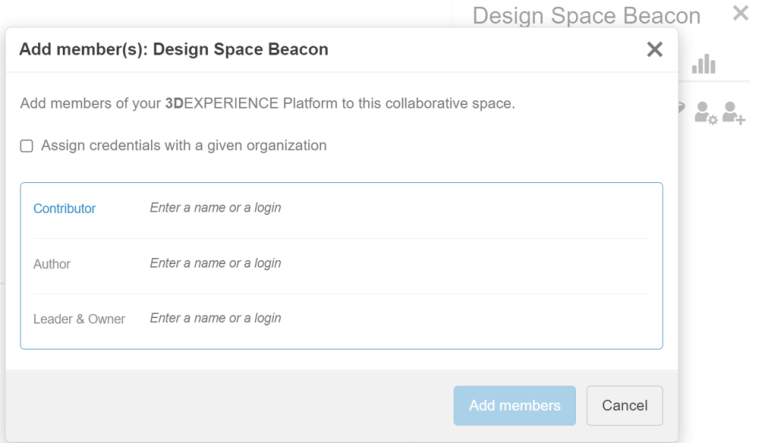Select the Contributor role label
768x443 pixels.
(x=64, y=209)
